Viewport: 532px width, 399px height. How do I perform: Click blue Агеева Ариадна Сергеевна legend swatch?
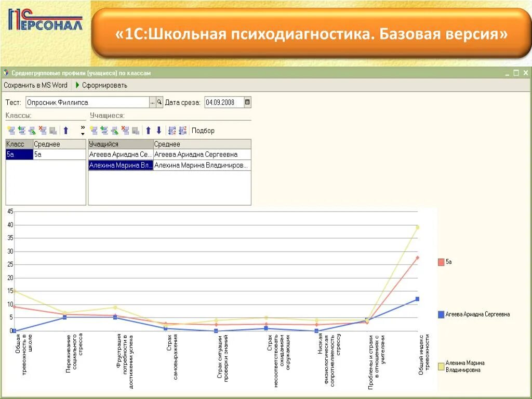[441, 314]
